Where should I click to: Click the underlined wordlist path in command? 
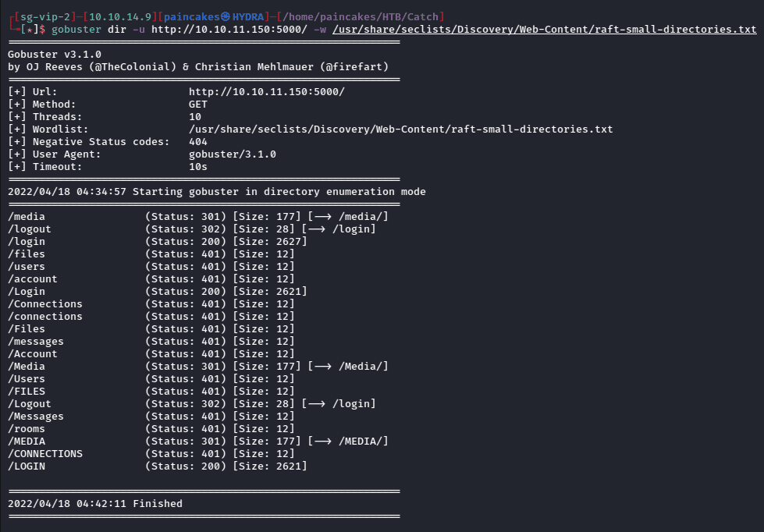tap(544, 29)
